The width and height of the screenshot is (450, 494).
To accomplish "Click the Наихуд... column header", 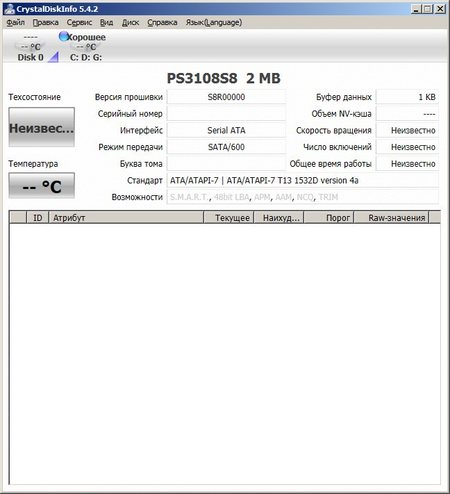I will [x=279, y=218].
